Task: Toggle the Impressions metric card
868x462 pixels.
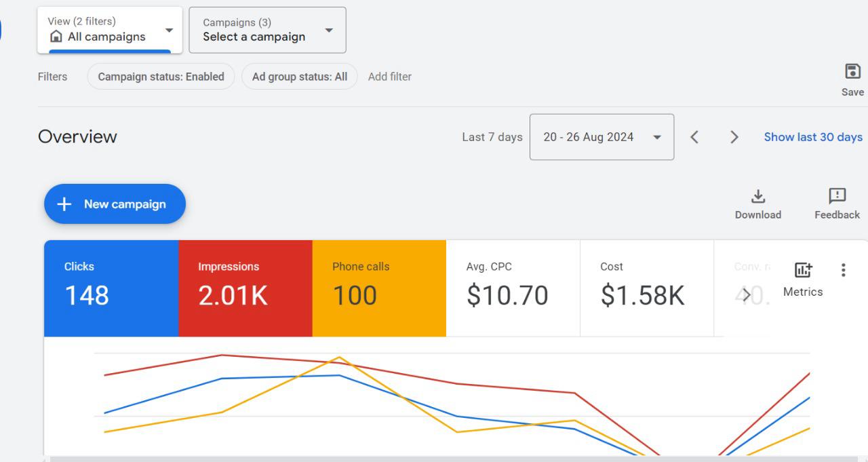Action: [245, 288]
